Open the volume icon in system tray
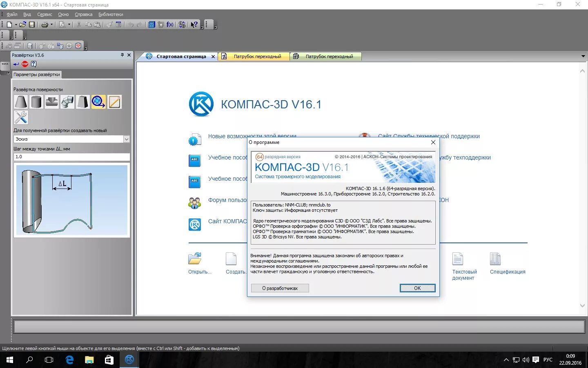The width and height of the screenshot is (588, 368). click(x=526, y=360)
